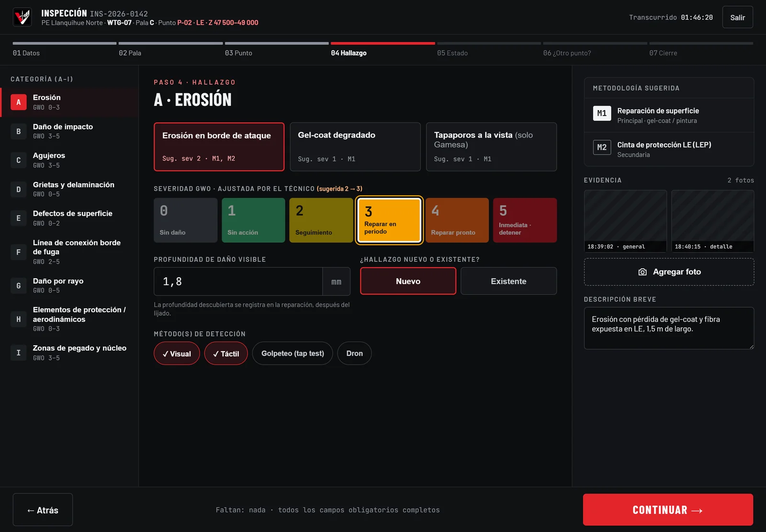This screenshot has width=766, height=532.
Task: Select Elementos de protección / aerodinámicos category
Action: coord(69,319)
